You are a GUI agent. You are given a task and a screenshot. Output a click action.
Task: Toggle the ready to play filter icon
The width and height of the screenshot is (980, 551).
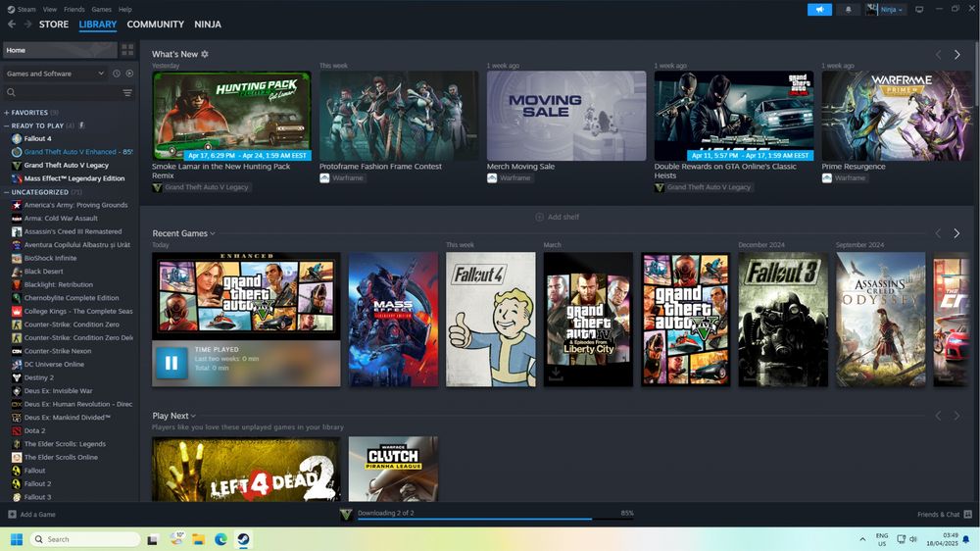(x=129, y=74)
